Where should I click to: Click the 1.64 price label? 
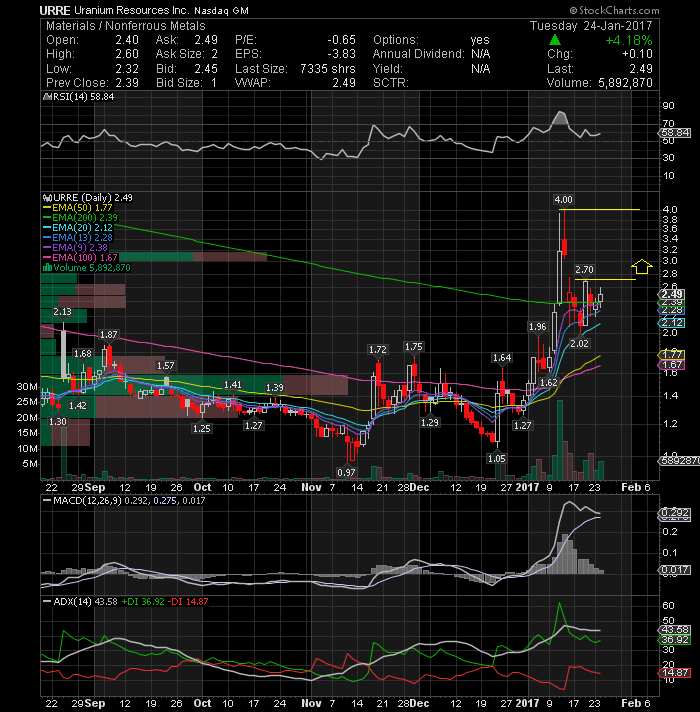point(502,357)
